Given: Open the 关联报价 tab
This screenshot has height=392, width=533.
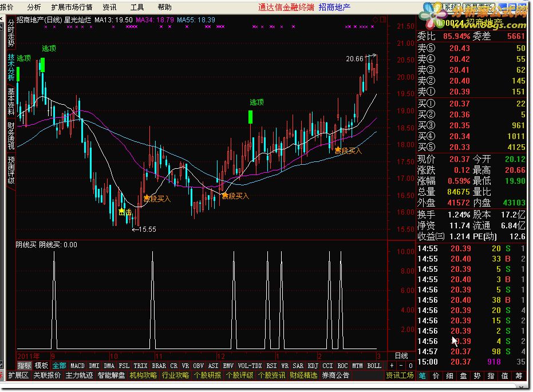Looking at the screenshot, I should click(48, 375).
